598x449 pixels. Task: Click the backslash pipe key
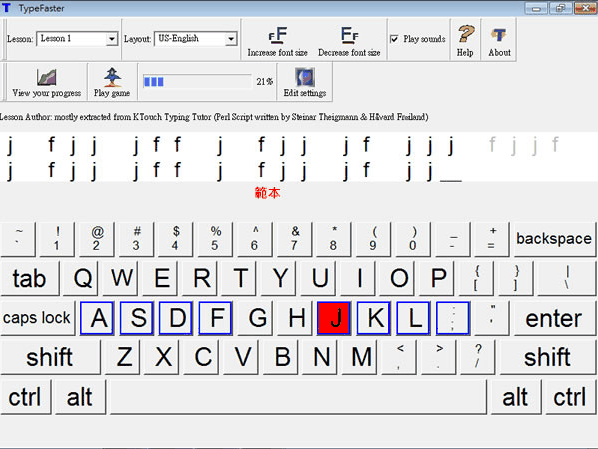[x=566, y=278]
